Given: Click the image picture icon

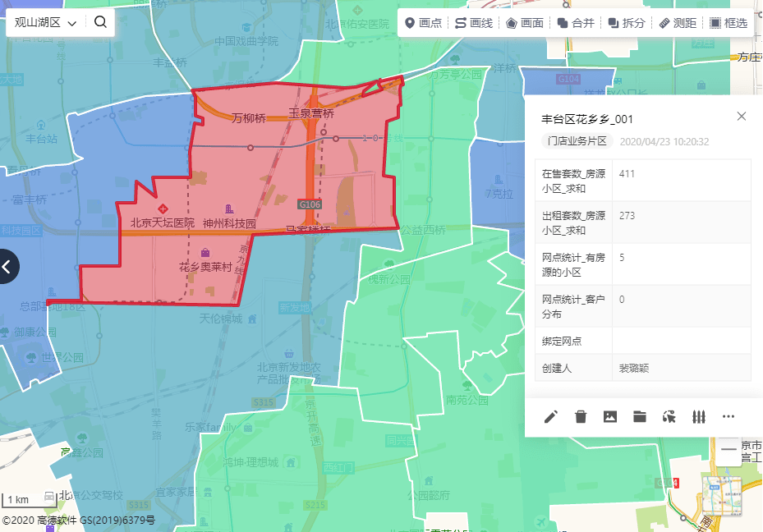Looking at the screenshot, I should coord(610,417).
